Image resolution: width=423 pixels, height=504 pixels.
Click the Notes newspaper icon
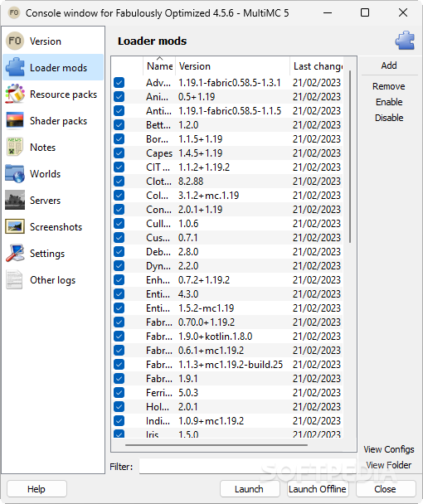pyautogui.click(x=15, y=147)
